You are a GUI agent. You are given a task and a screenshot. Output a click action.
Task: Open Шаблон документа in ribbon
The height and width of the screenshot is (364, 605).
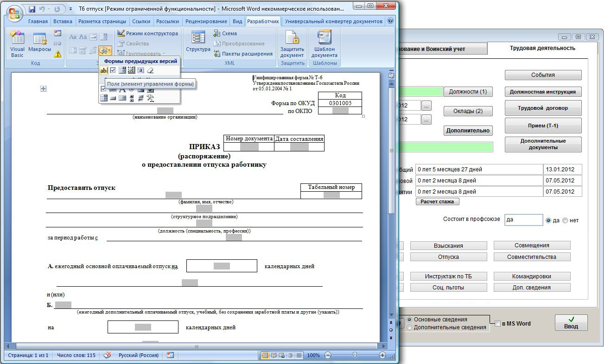coord(325,45)
